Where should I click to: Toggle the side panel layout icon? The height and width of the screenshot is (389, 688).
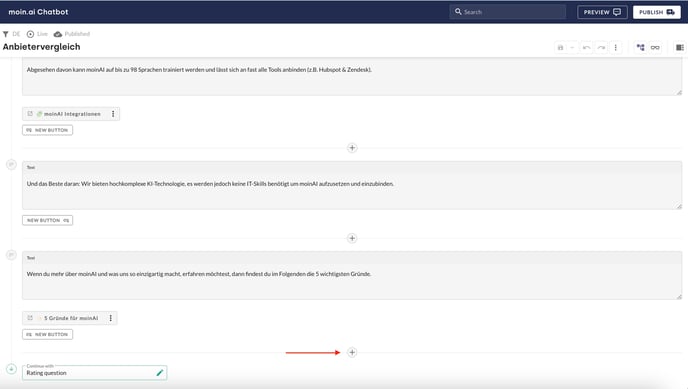pyautogui.click(x=680, y=47)
